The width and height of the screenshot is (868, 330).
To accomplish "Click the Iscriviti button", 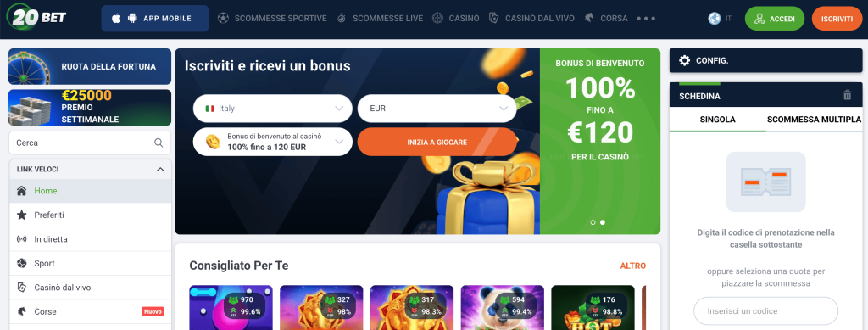I will click(837, 19).
